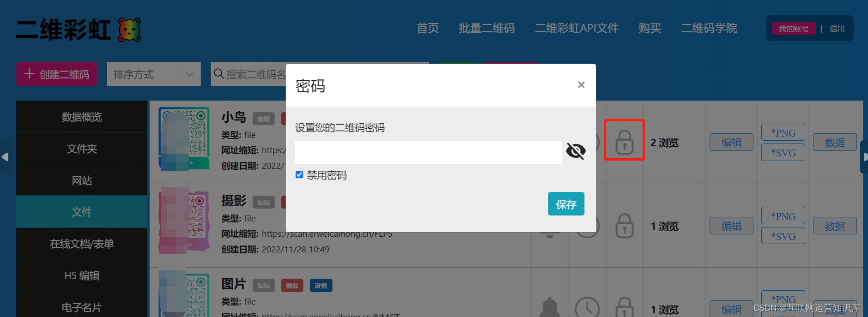The image size is (868, 317).
Task: Go to 首页 in top navigation
Action: tap(428, 28)
